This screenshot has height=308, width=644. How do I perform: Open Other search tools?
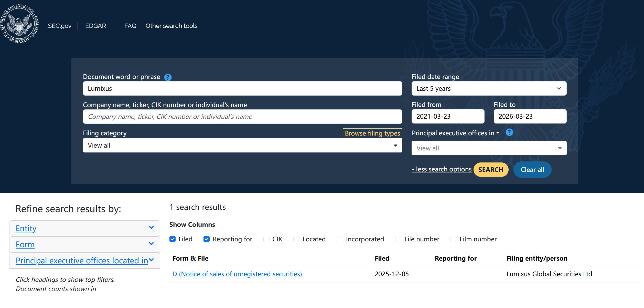[x=171, y=26]
